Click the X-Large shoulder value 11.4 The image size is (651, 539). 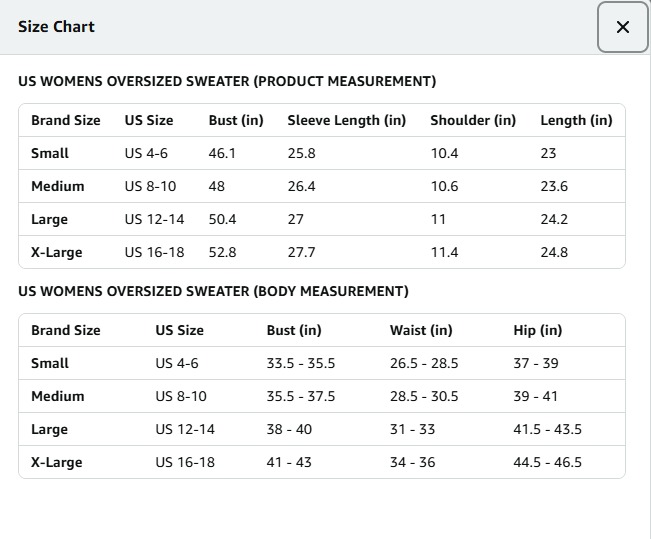tap(444, 252)
